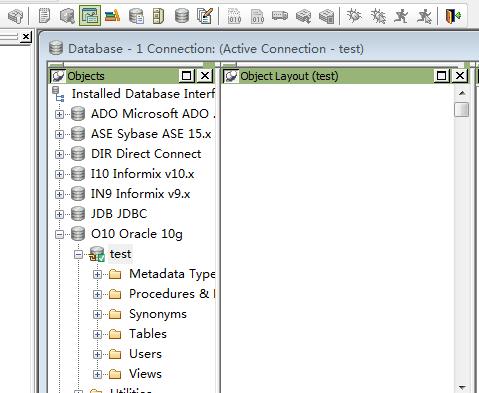Expand the JDB JDBC node
This screenshot has height=393, width=479.
pos(59,214)
